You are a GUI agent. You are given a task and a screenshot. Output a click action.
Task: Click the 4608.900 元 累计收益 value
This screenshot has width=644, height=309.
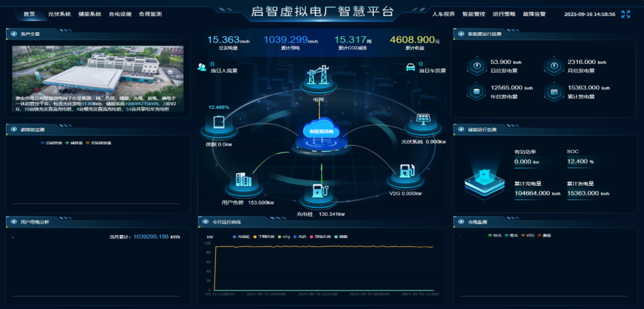click(x=414, y=40)
